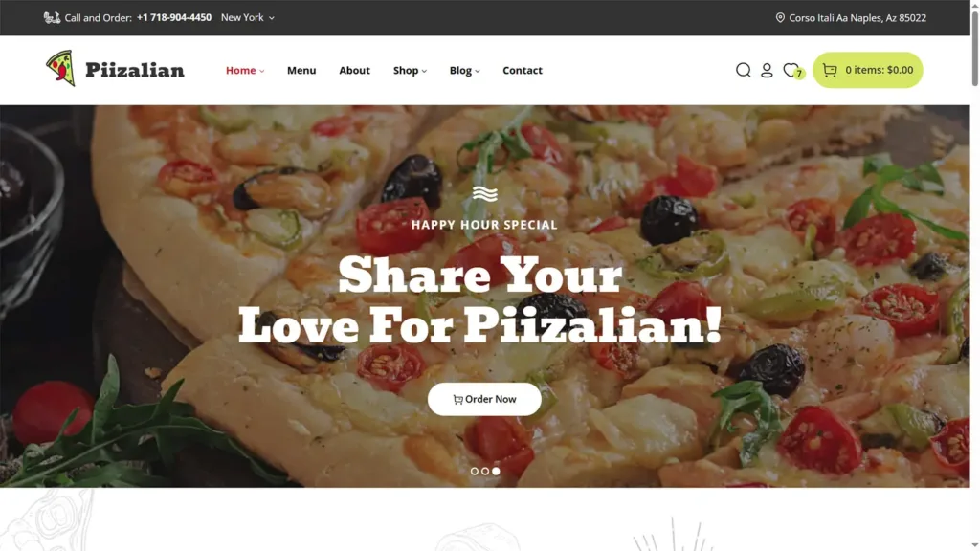Click the Piizalian pizza slice logo
The image size is (980, 551).
[x=60, y=68]
